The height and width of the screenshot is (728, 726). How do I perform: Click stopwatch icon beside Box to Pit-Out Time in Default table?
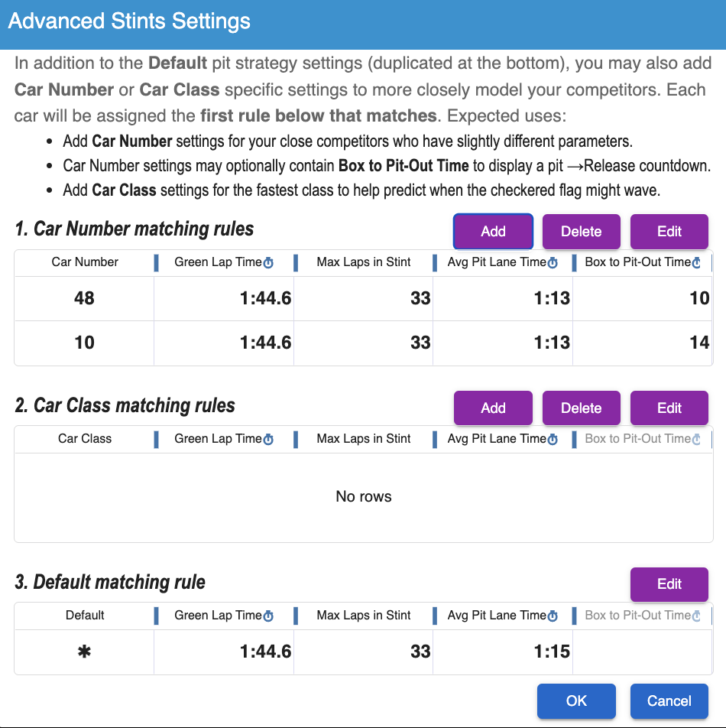(696, 616)
